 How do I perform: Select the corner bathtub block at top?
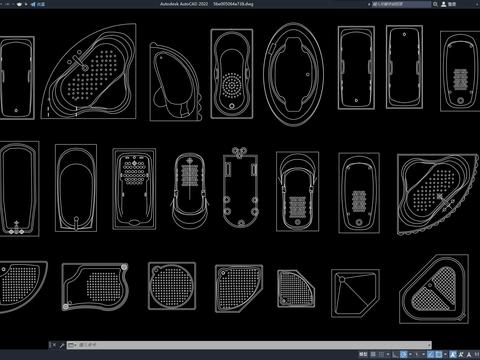coord(89,71)
